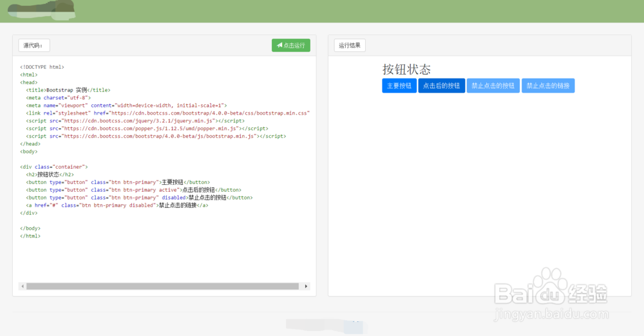Click the div class container code line
The width and height of the screenshot is (644, 336).
(54, 167)
